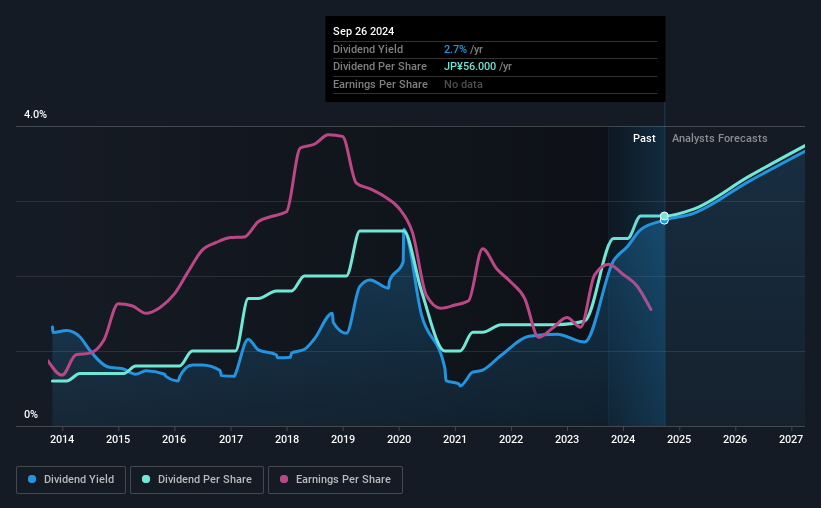Click the 2021 x-axis label
Screen dimensions: 821x508
tap(454, 439)
